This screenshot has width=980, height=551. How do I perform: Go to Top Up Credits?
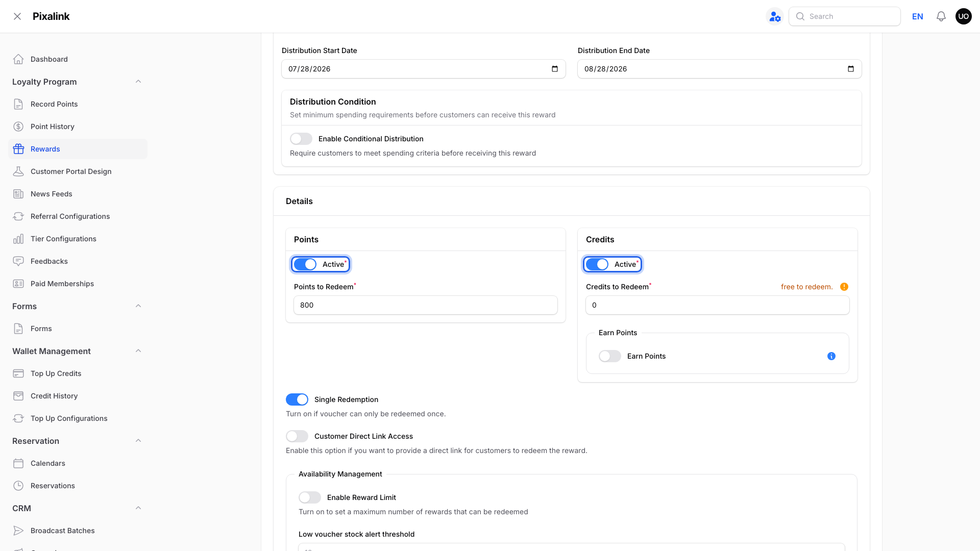pyautogui.click(x=78, y=373)
